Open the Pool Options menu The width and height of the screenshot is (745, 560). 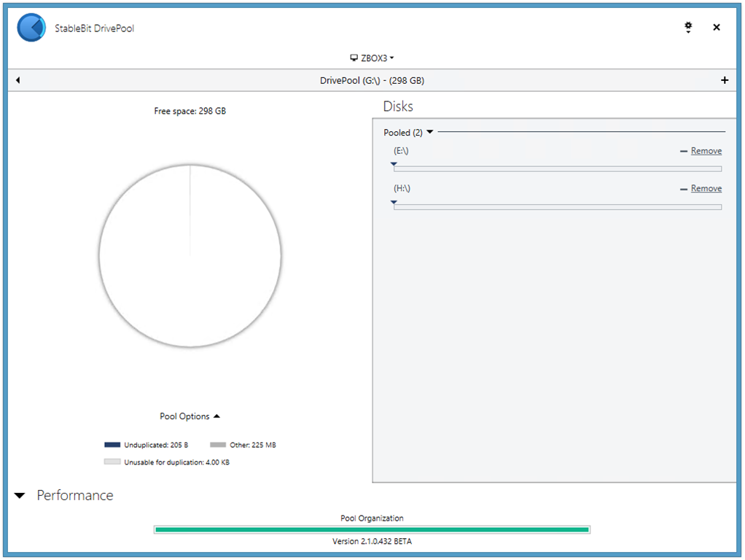[190, 416]
